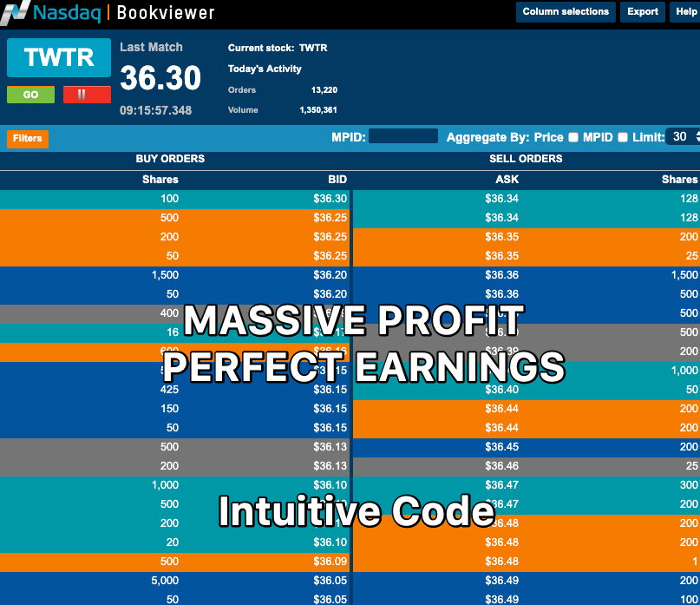Enable aggregate by Price checkbox
Screen dimensions: 700x605
(x=573, y=137)
